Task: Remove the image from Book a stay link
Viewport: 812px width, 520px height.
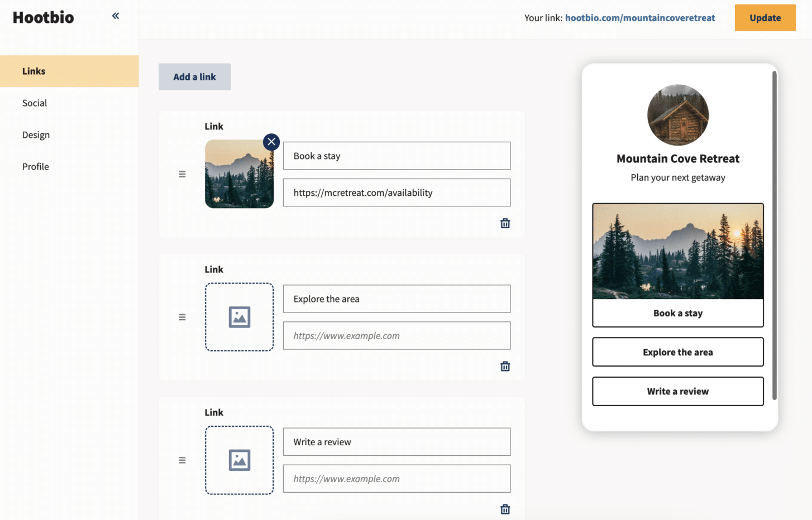Action: tap(271, 142)
